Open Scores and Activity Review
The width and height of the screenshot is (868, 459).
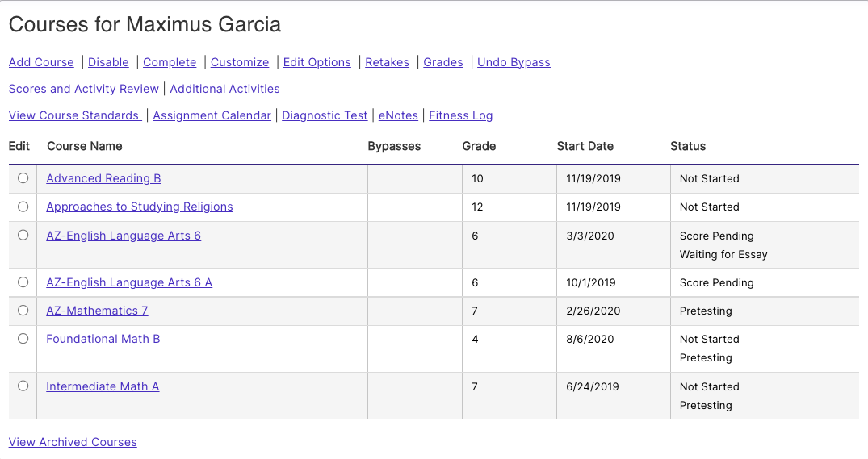tap(84, 89)
